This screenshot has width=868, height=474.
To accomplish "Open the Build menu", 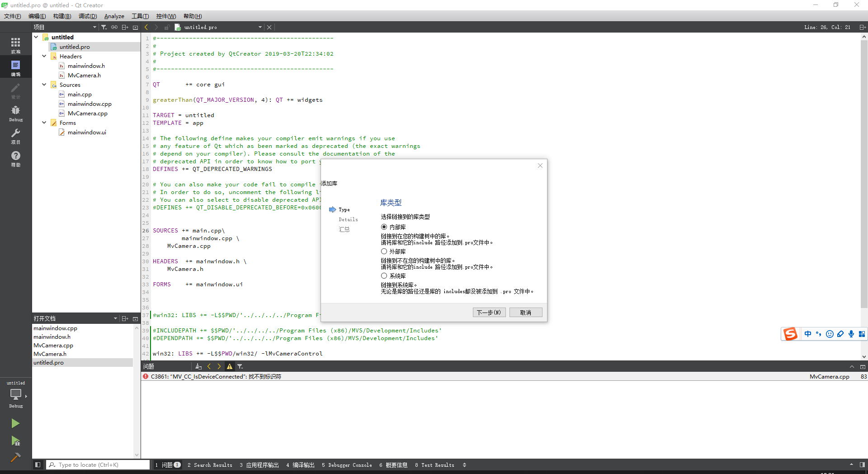I will tap(62, 16).
